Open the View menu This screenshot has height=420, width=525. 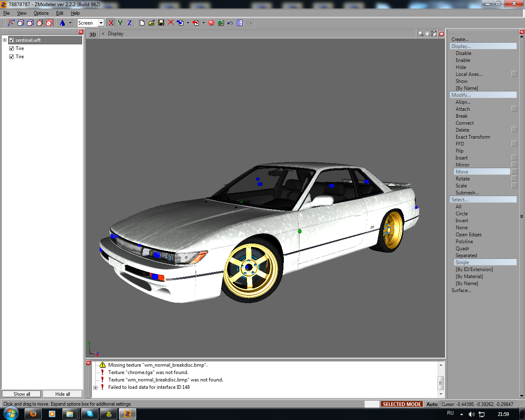[x=22, y=13]
